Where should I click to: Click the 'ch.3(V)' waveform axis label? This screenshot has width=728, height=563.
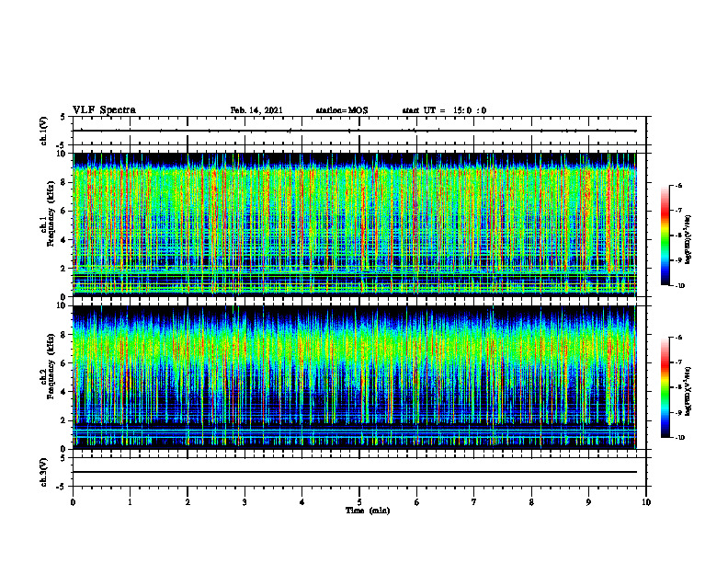[43, 473]
